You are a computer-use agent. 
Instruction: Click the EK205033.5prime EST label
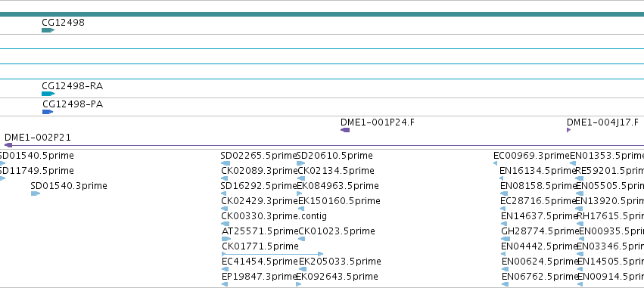[340, 262]
